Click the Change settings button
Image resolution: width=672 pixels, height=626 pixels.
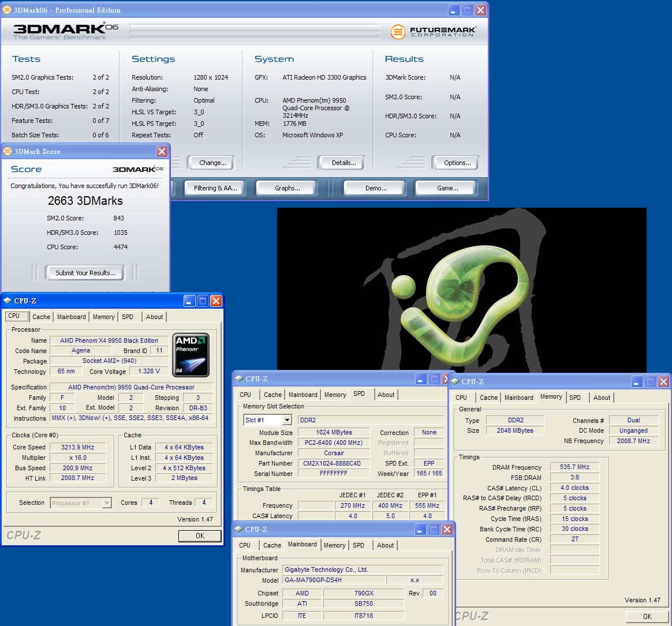212,163
